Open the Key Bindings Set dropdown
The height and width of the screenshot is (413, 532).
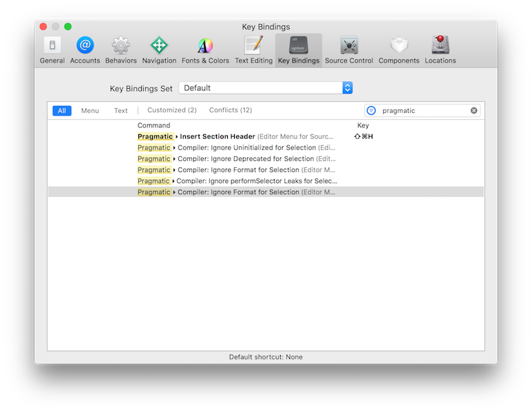(x=266, y=88)
